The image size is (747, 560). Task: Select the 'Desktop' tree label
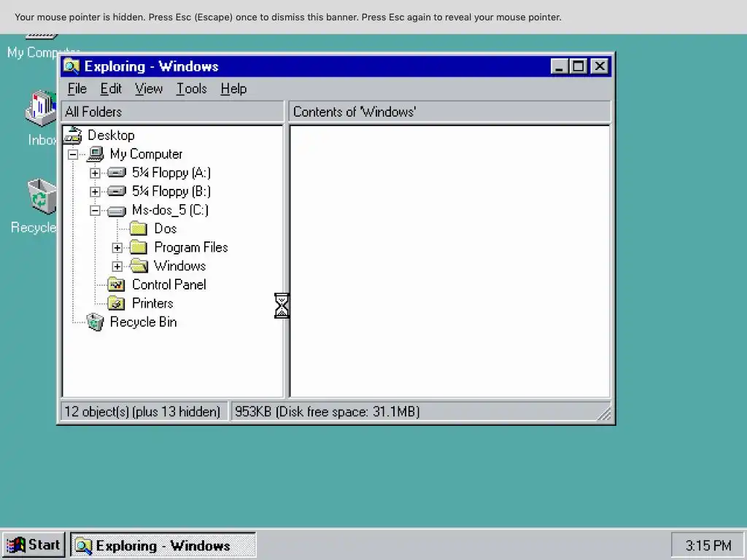click(111, 135)
